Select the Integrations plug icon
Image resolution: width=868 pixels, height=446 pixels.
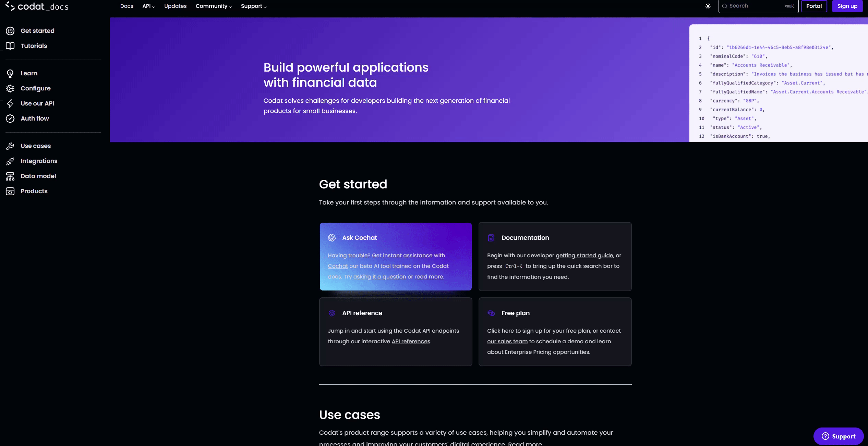pos(10,161)
